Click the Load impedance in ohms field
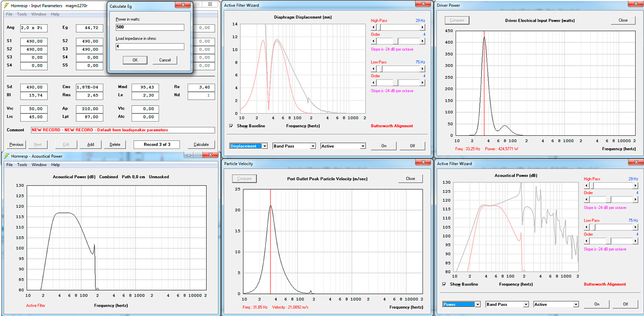Screen dimensions: 644x316 (150, 47)
